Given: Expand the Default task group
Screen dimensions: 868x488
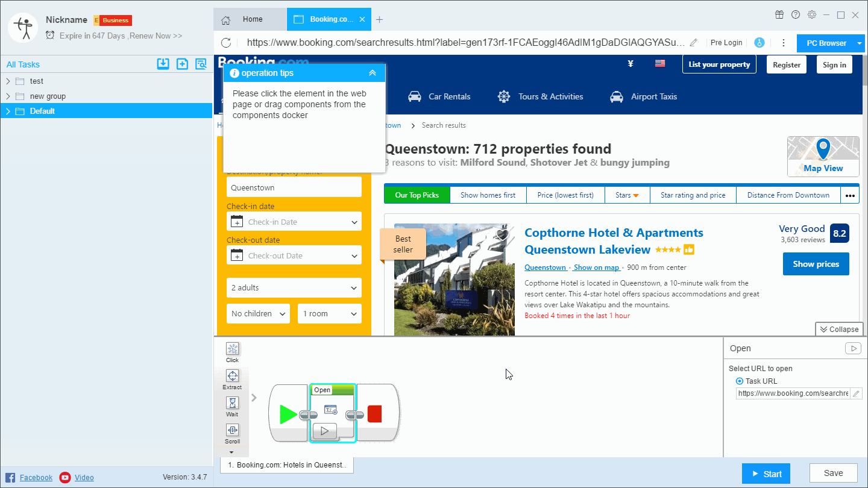Looking at the screenshot, I should (8, 111).
